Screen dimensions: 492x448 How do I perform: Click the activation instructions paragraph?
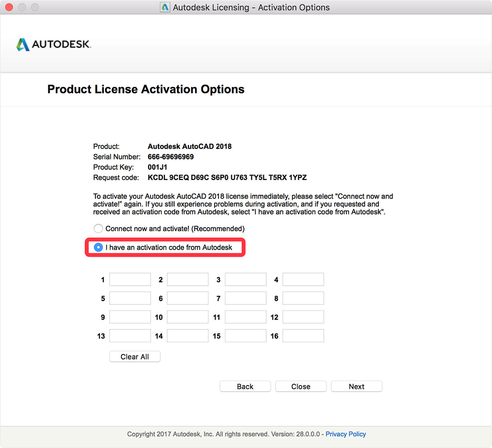(243, 204)
